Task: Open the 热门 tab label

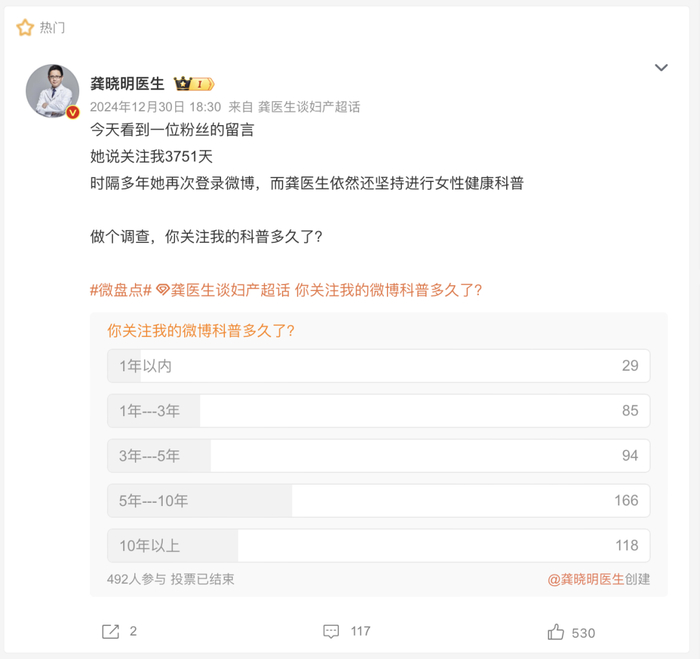Action: coord(53,28)
